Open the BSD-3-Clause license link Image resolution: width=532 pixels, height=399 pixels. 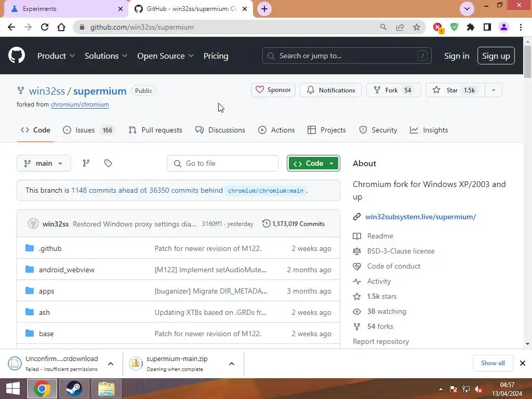(x=401, y=251)
